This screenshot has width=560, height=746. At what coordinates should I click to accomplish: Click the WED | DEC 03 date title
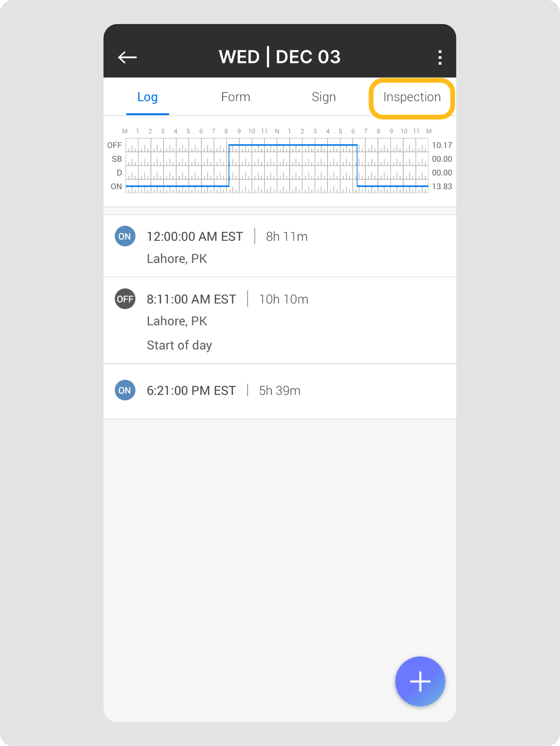[279, 57]
